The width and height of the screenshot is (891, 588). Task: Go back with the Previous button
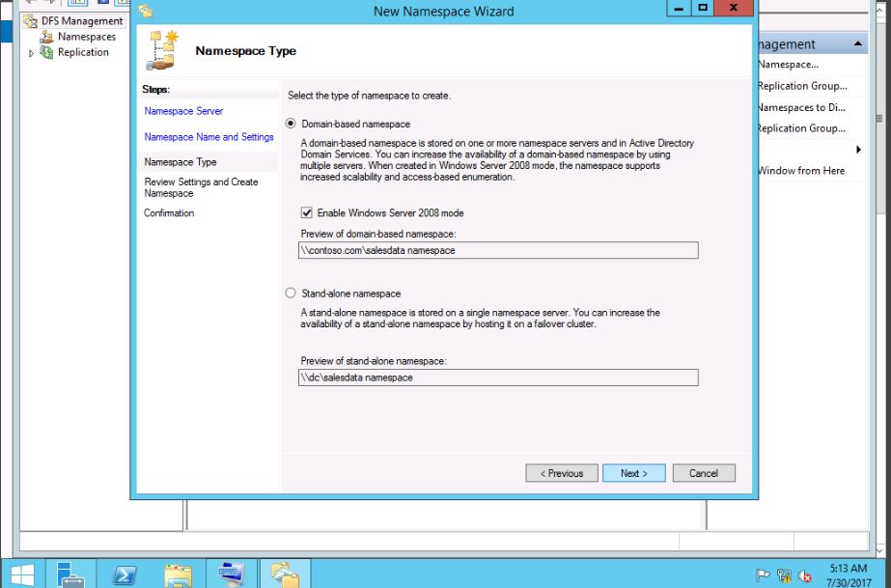click(562, 473)
